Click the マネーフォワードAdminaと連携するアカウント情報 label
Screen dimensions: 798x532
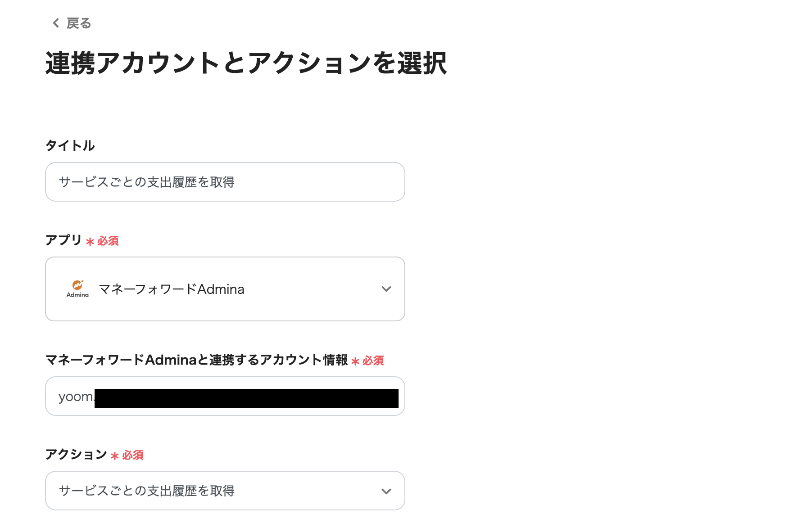(196, 360)
